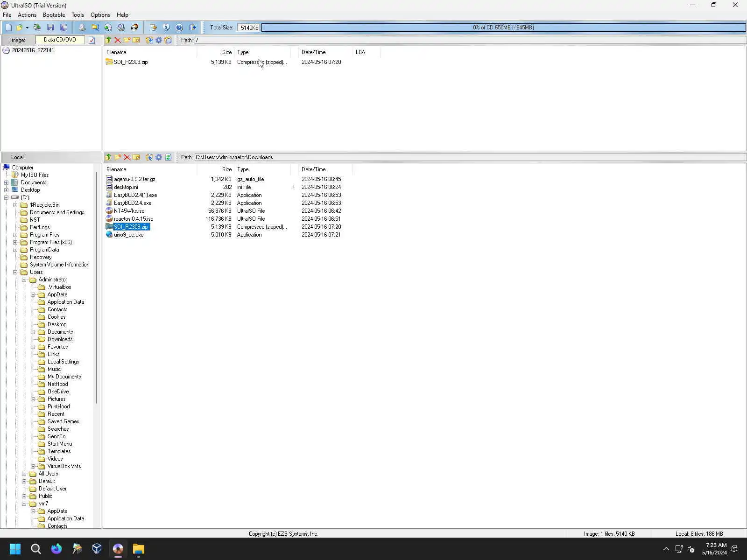The height and width of the screenshot is (560, 747).
Task: Open the Options menu
Action: [x=100, y=15]
